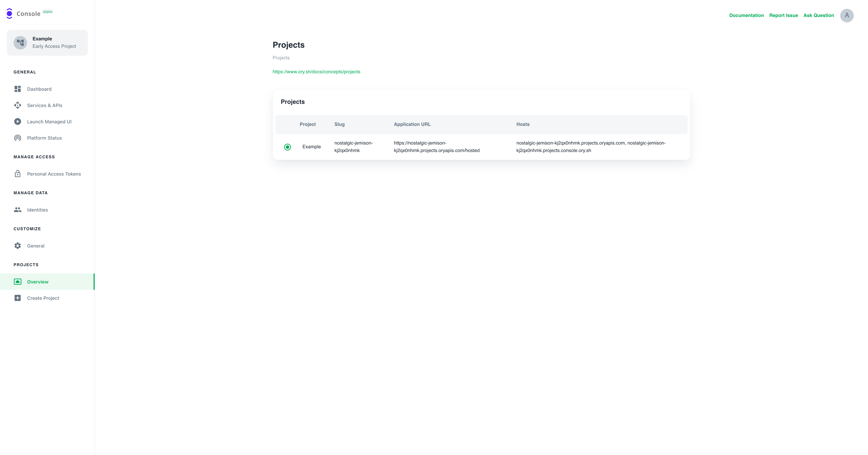This screenshot has width=868, height=455.
Task: Click the Services & APIs icon
Action: coord(17,105)
